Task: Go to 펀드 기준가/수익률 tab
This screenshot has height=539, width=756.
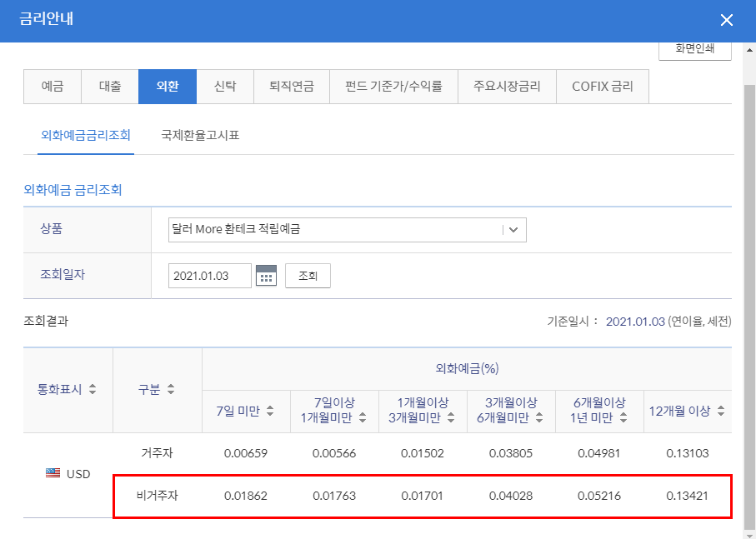Action: tap(394, 87)
